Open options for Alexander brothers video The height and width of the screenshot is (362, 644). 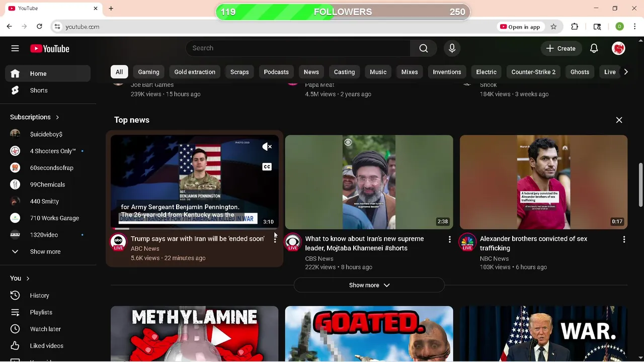click(x=624, y=240)
